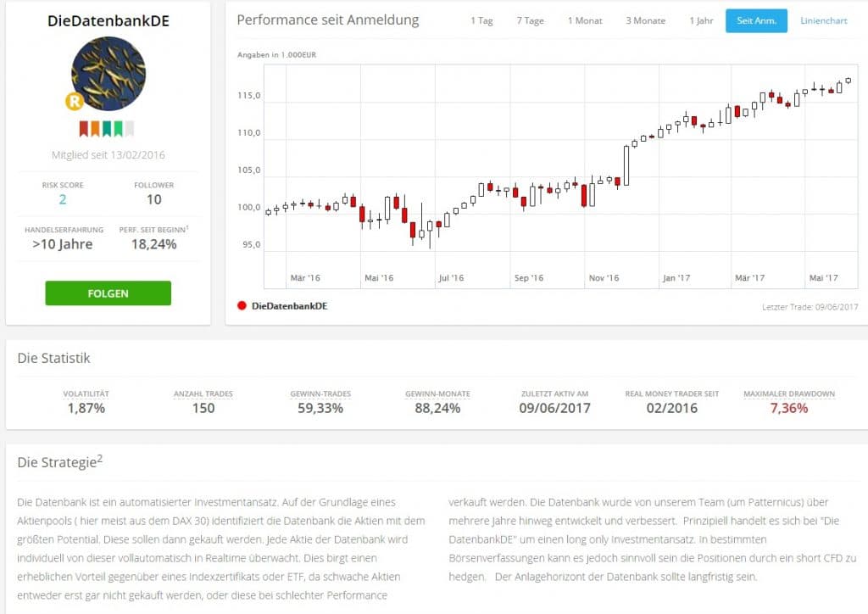868x614 pixels.
Task: Click the red rating ribbon icon
Action: (84, 129)
